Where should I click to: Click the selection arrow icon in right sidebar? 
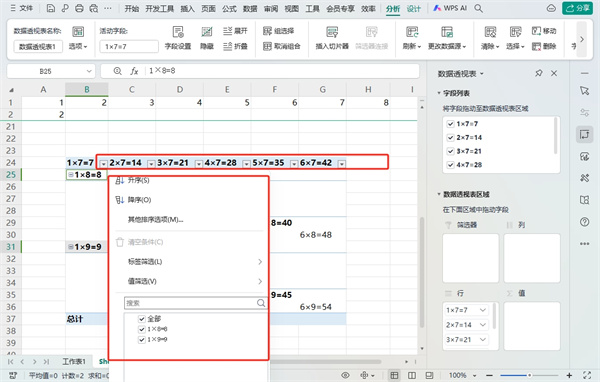584,91
